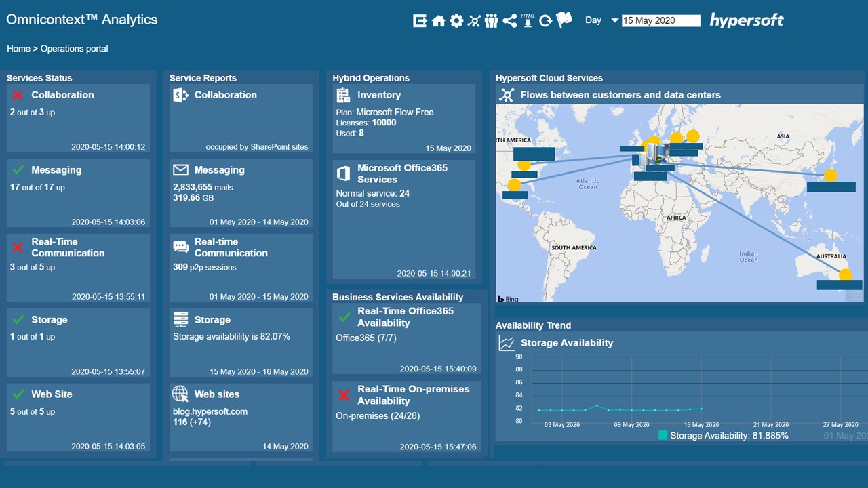Go to home via house icon

click(438, 21)
